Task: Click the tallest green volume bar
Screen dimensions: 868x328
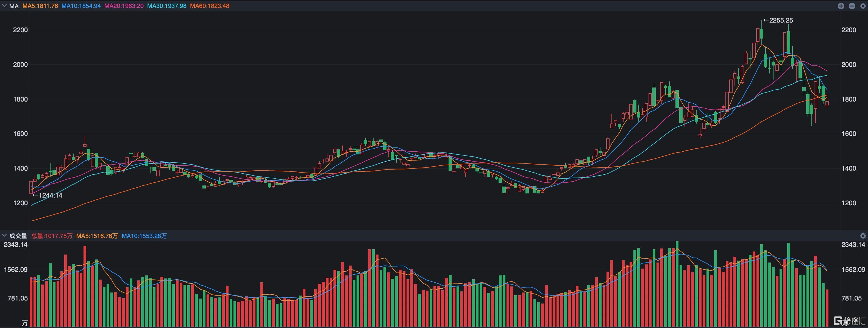Action: point(677,283)
